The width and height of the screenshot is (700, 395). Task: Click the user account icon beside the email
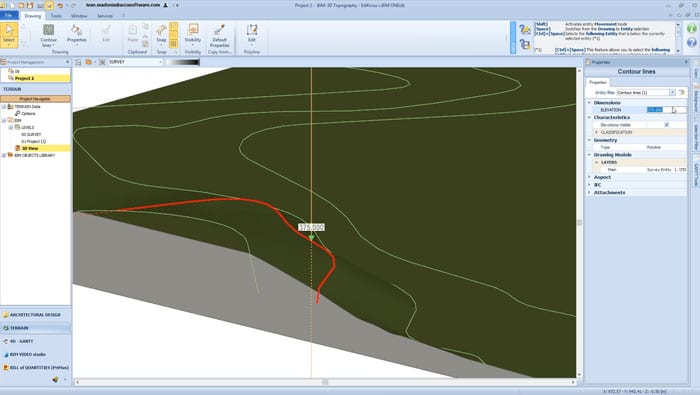tap(166, 5)
